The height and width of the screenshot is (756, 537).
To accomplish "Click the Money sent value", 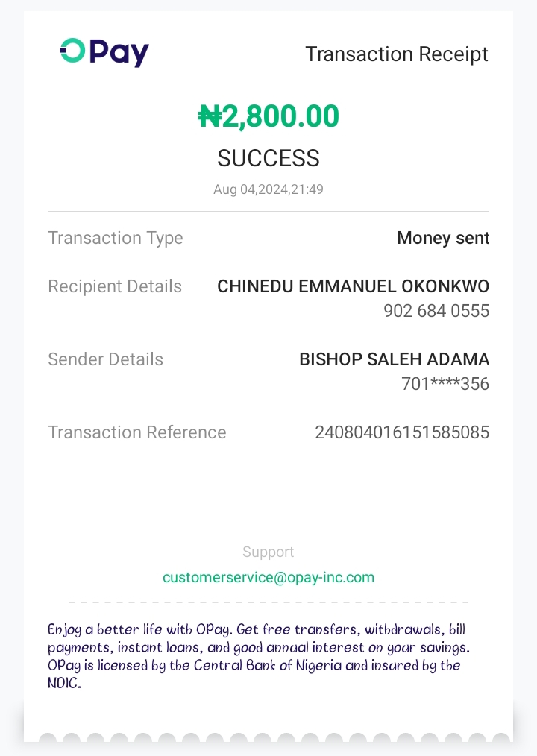I will (x=443, y=238).
